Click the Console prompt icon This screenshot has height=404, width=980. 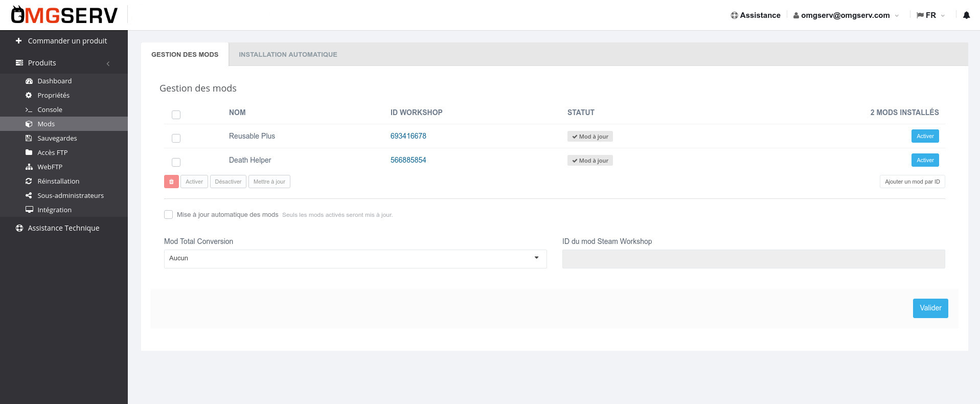point(29,110)
